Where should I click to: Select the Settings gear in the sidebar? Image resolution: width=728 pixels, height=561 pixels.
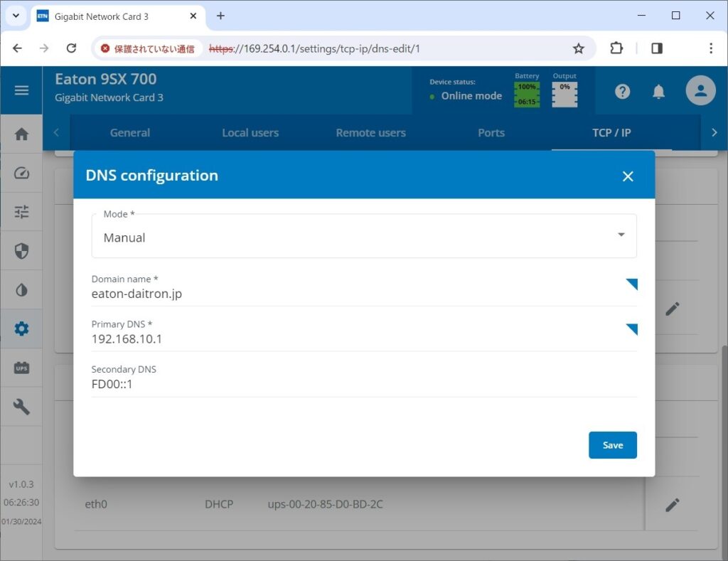point(21,328)
